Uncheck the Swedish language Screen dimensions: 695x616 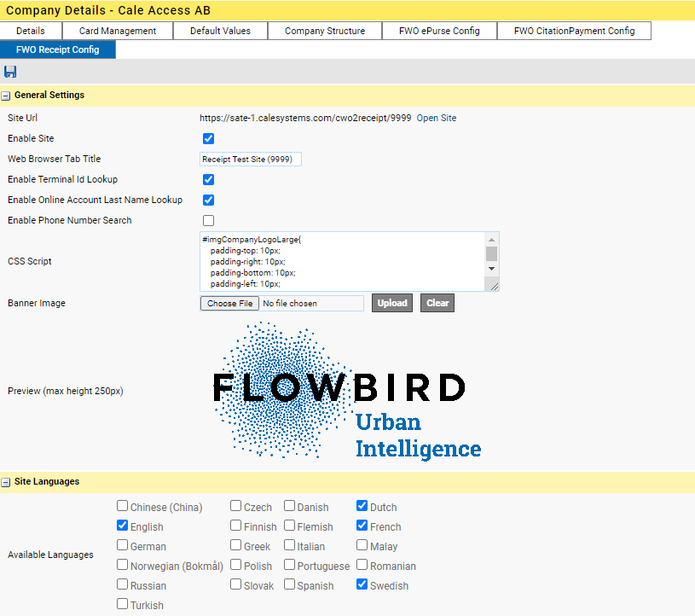(362, 584)
